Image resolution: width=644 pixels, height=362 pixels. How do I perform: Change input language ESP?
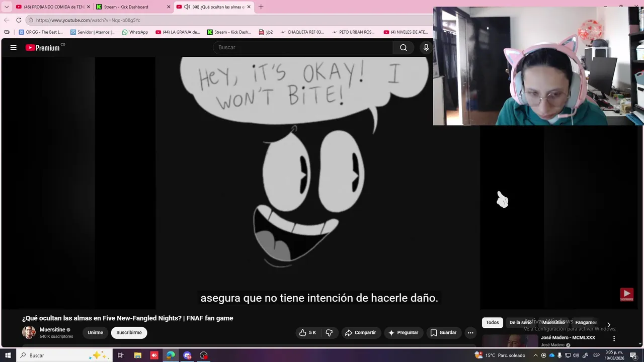pos(596,355)
